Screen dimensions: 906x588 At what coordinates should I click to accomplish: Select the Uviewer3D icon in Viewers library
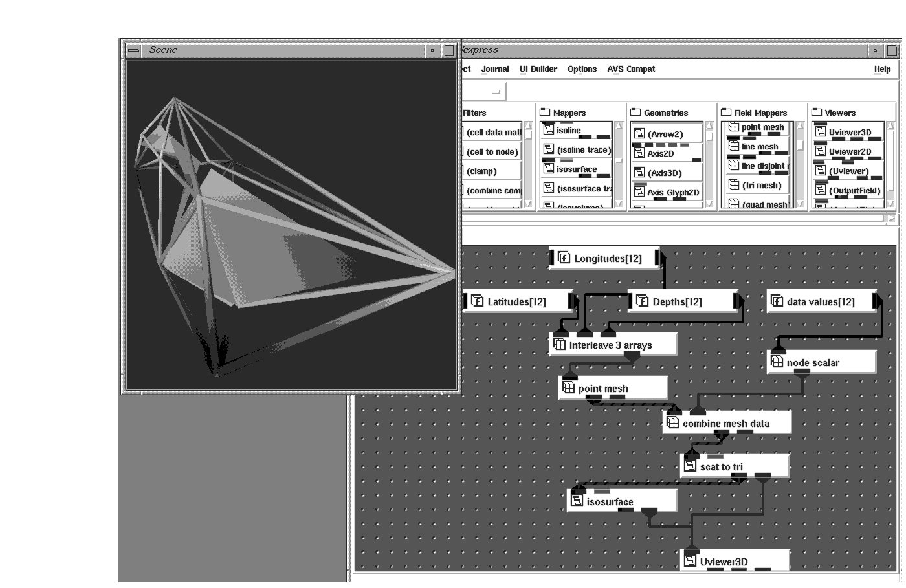coord(821,133)
